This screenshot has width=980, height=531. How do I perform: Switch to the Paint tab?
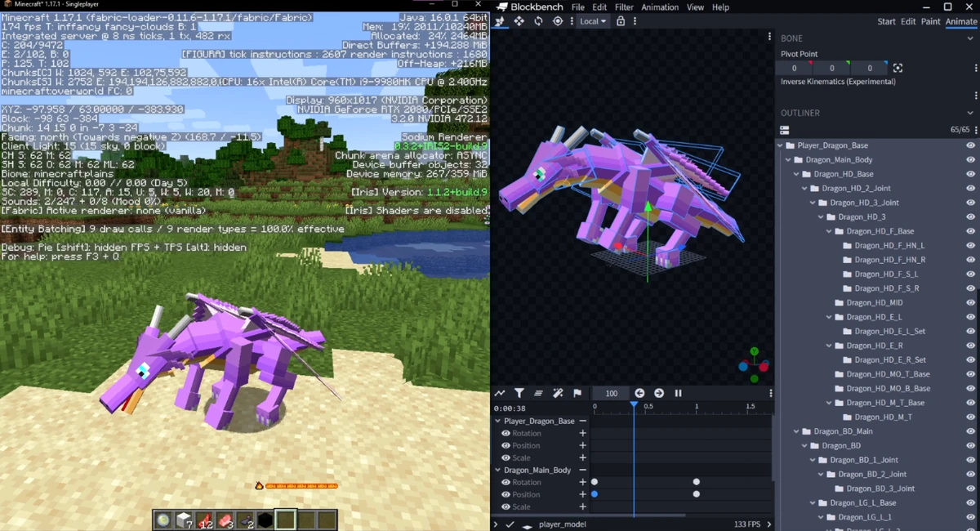tap(930, 21)
